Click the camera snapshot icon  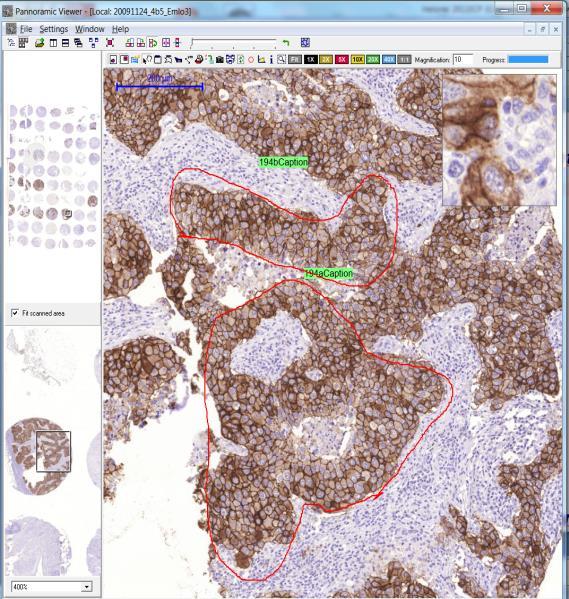[220, 60]
